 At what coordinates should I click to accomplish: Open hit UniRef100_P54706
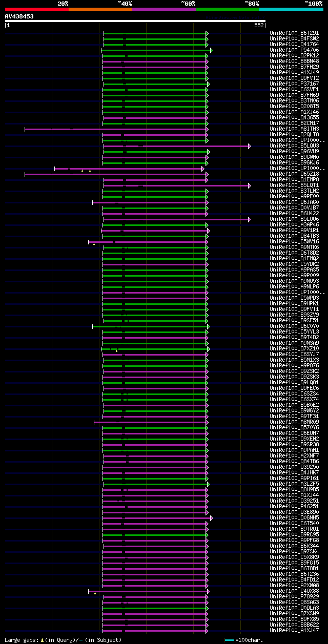[x=294, y=50]
